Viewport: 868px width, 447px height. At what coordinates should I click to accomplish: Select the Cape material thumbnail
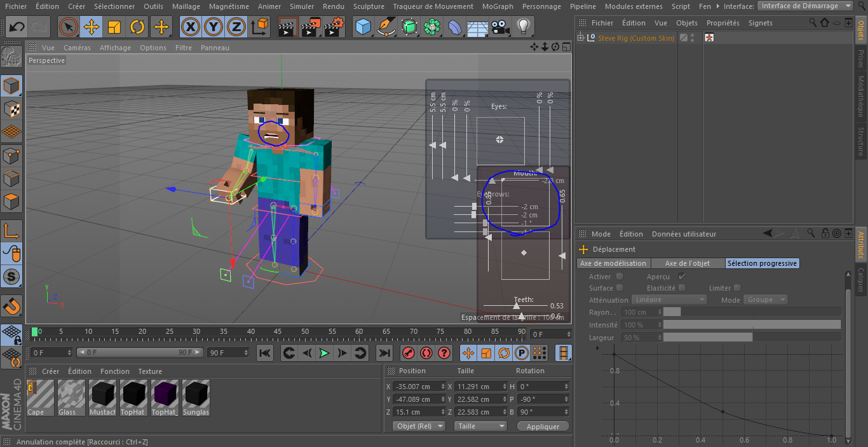[x=40, y=397]
